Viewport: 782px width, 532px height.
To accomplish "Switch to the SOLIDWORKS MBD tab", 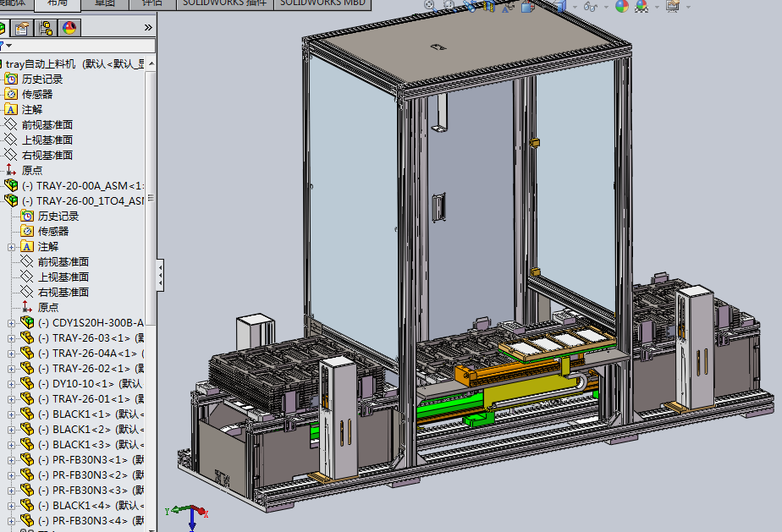I will [322, 3].
